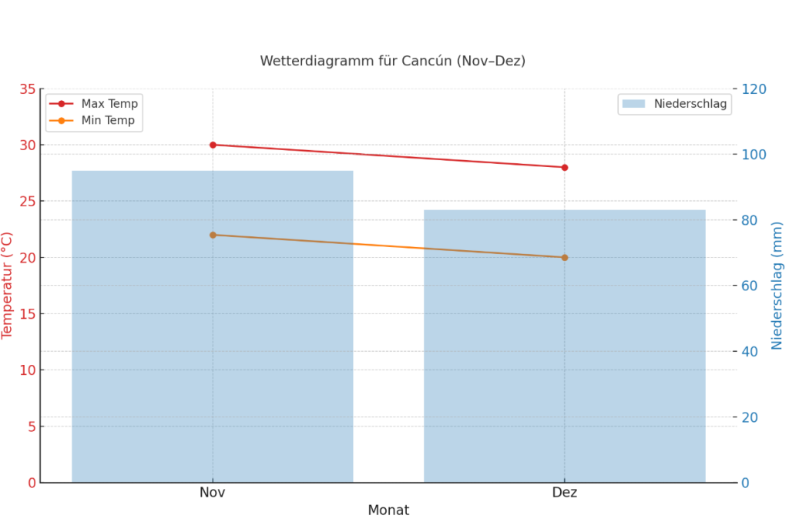Click the "Niederschlag (mm)" axis title
This screenshot has height=532, width=789.
coord(777,286)
